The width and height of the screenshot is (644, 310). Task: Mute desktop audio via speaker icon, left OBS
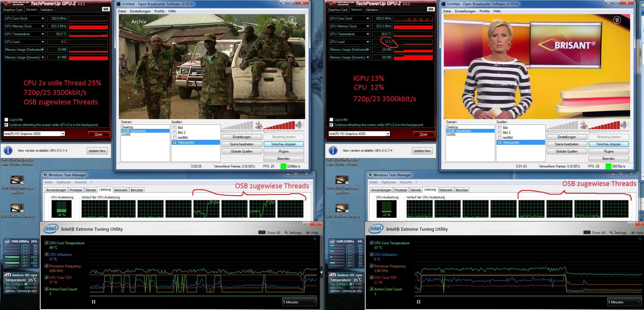pyautogui.click(x=299, y=125)
